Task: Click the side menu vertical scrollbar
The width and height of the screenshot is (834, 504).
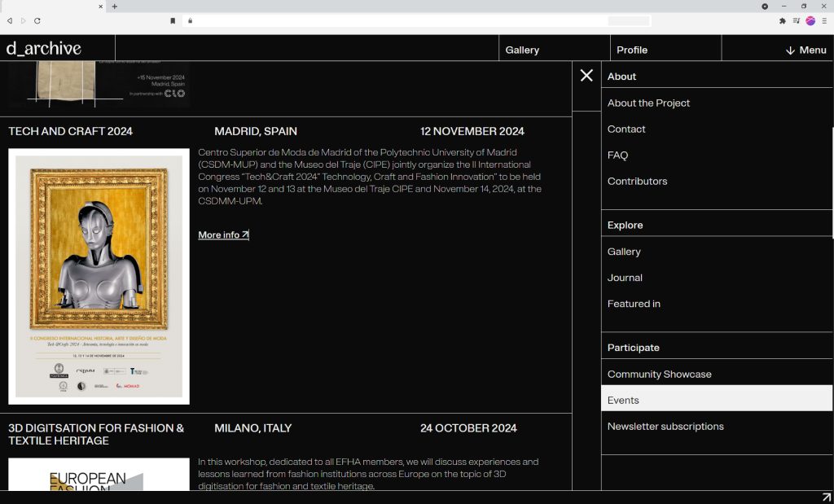Action: [x=832, y=183]
